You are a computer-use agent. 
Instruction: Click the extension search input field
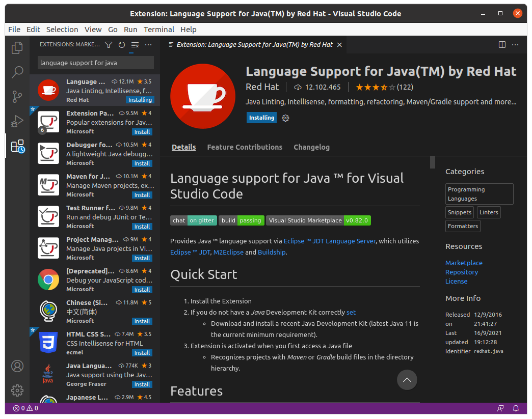pyautogui.click(x=95, y=62)
